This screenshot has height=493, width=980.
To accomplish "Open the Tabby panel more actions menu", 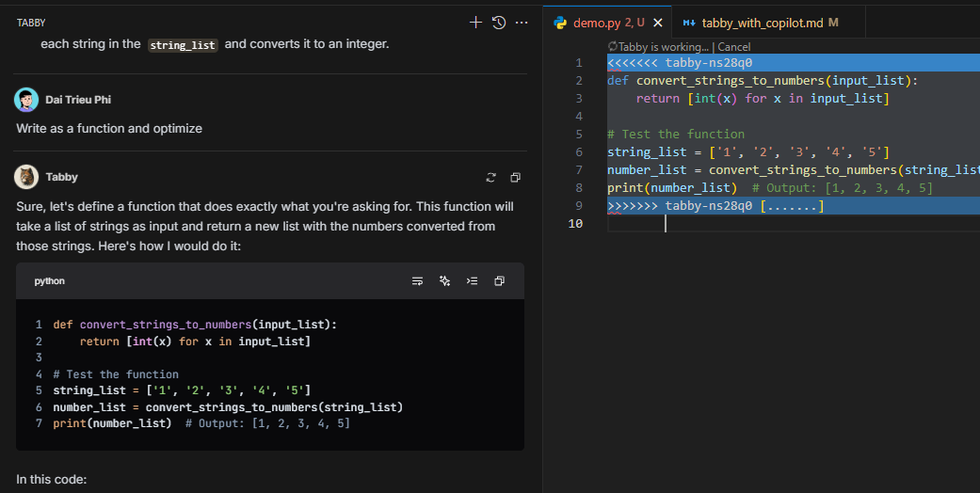I will coord(522,22).
